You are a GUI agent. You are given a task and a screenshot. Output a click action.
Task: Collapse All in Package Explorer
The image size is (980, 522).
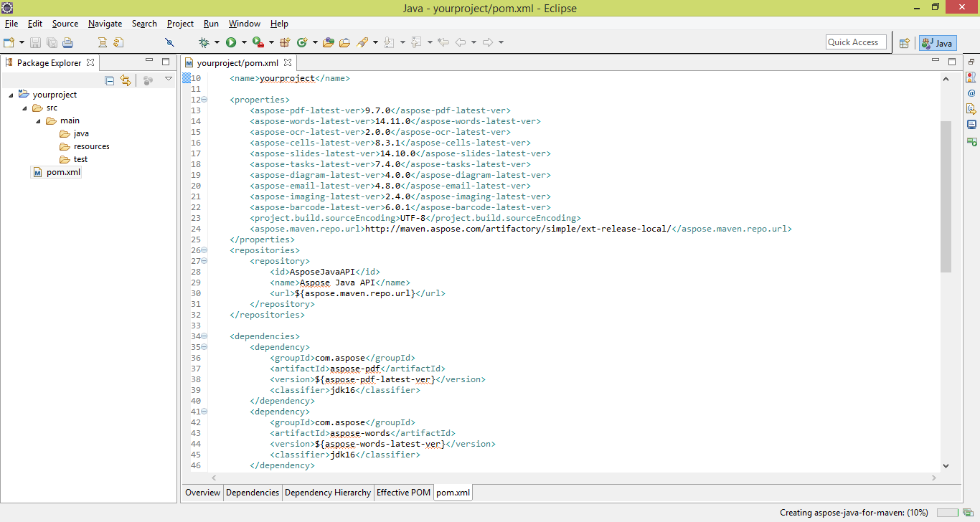click(x=110, y=80)
